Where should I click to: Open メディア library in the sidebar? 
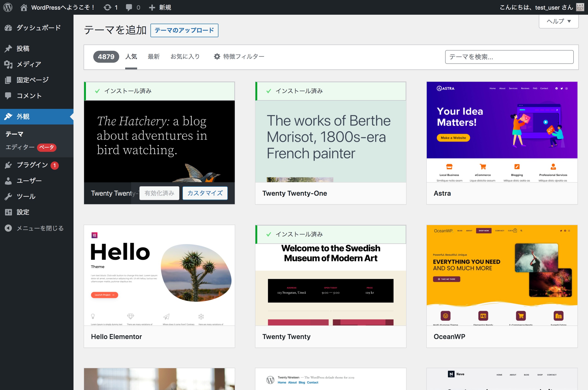pyautogui.click(x=29, y=64)
